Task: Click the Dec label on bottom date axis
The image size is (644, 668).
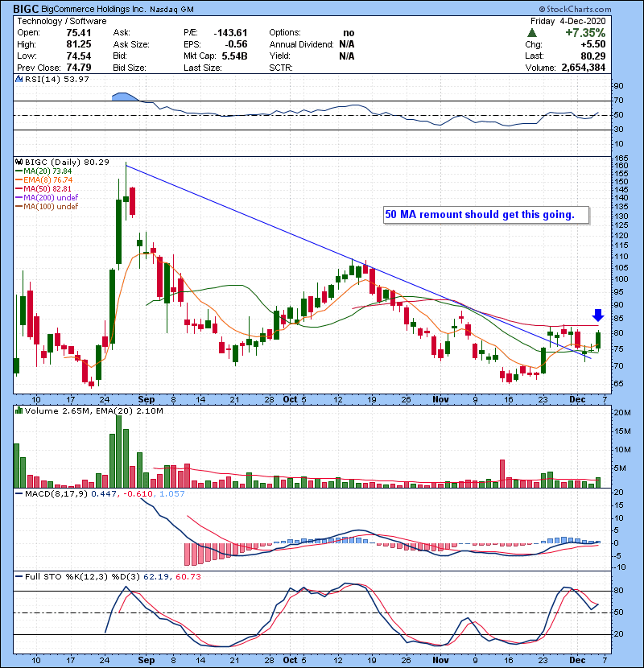Action: [x=577, y=660]
